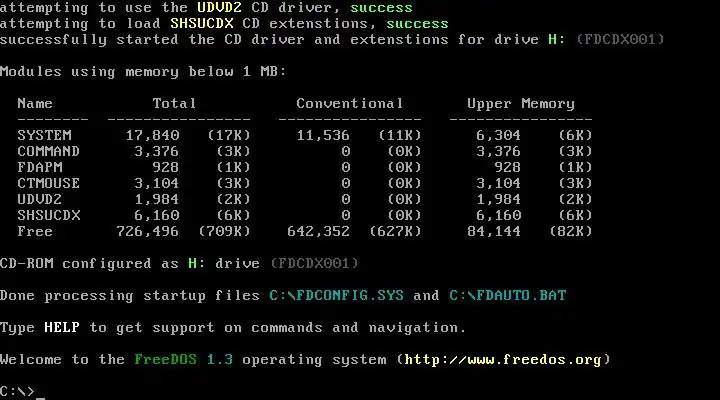Screen dimensions: 720x400
Task: Select the UDVD2 row name in table
Action: coord(39,199)
